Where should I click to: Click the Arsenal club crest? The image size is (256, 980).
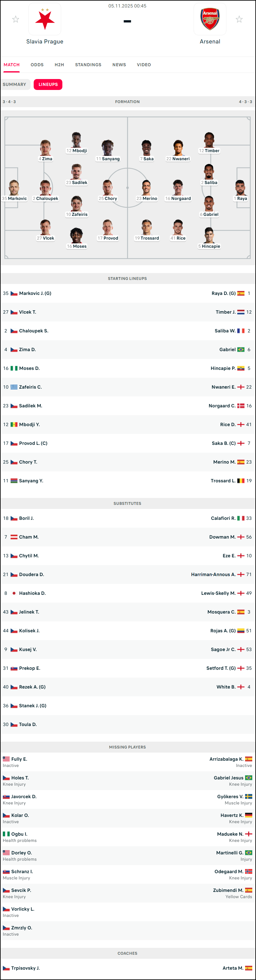(x=210, y=19)
